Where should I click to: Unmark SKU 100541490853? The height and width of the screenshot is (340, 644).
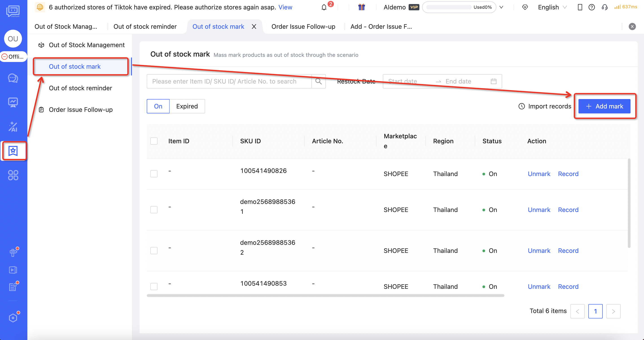(x=539, y=287)
